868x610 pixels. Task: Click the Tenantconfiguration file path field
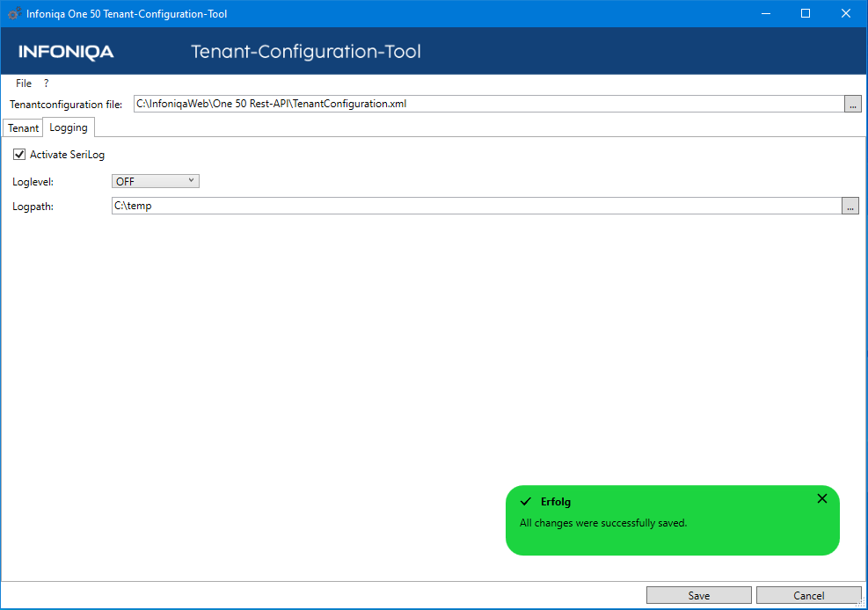489,104
